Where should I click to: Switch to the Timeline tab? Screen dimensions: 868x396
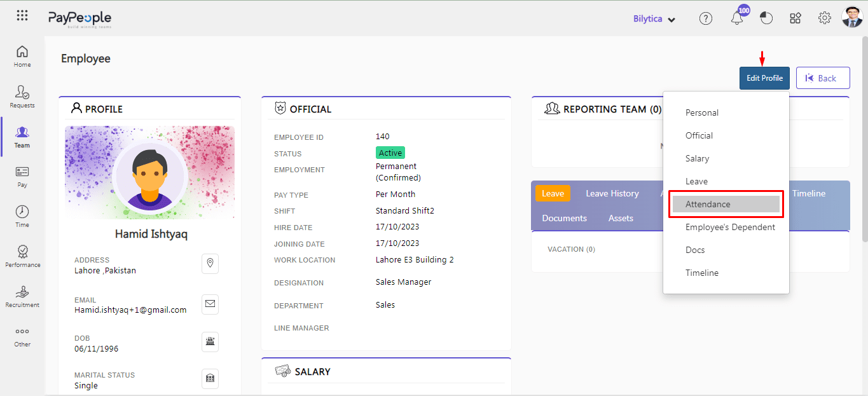pos(809,194)
